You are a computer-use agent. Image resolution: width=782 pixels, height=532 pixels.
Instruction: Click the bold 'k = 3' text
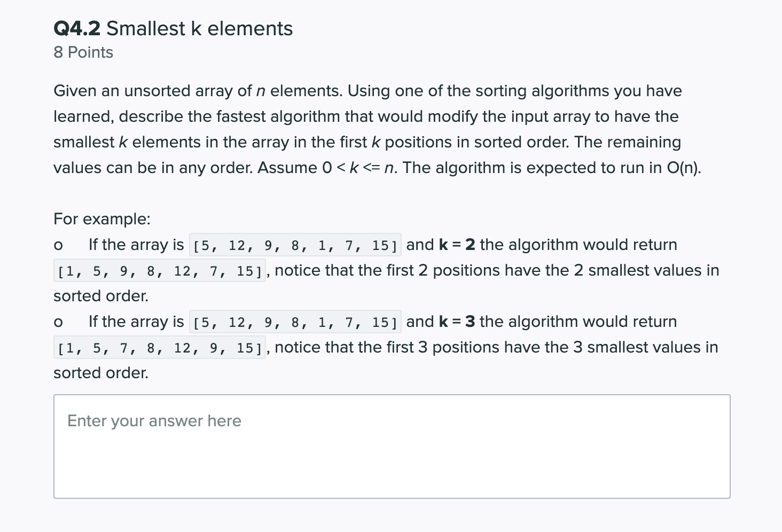[x=457, y=322]
